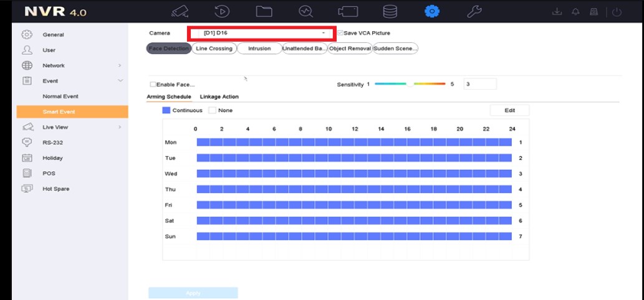Image resolution: width=644 pixels, height=300 pixels.
Task: Open the Camera dropdown showing [D1] D16
Action: pyautogui.click(x=262, y=33)
